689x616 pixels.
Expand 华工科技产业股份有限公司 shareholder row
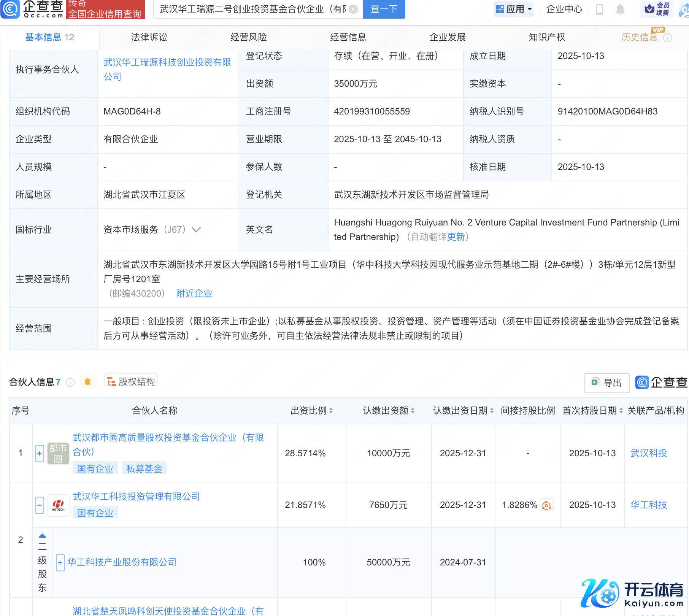point(60,563)
